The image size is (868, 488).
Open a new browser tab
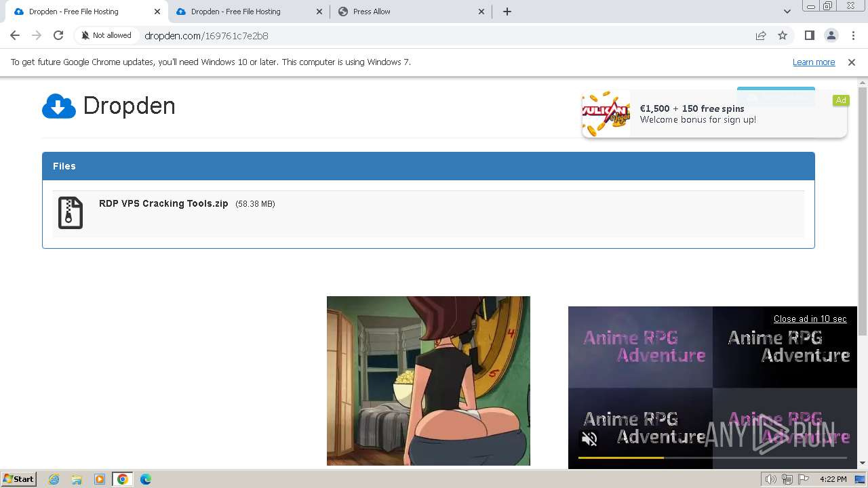pyautogui.click(x=507, y=12)
